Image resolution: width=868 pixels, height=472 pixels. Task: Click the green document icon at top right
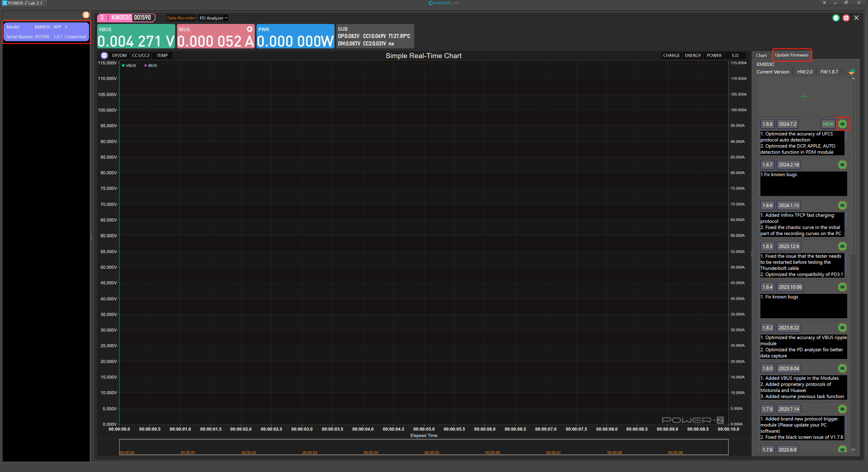click(836, 18)
